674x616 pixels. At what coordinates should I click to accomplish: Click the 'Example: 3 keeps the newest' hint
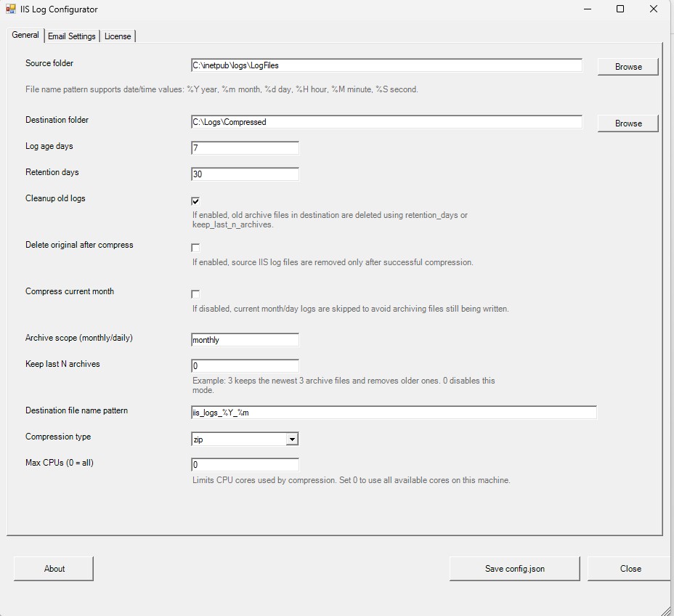[344, 385]
